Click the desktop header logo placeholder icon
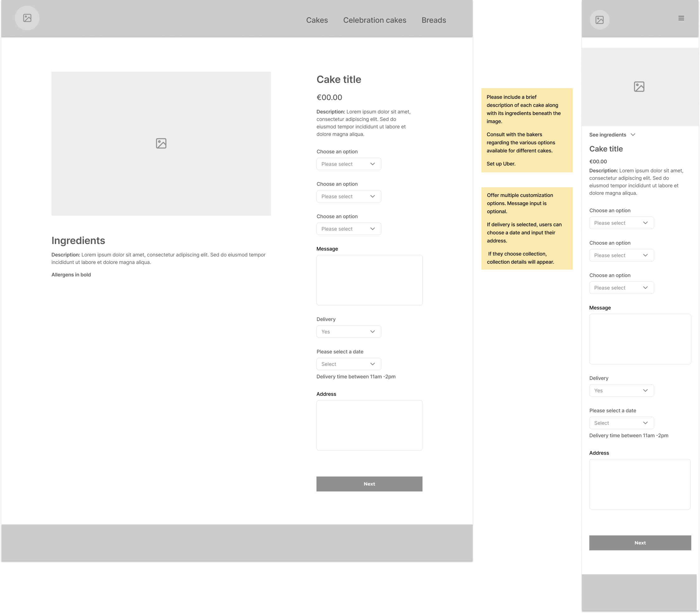 click(x=27, y=18)
